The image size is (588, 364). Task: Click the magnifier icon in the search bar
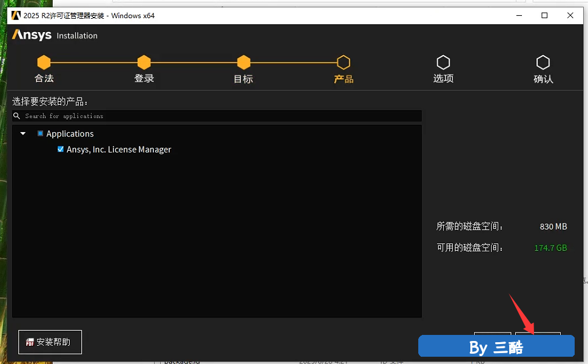coord(16,116)
